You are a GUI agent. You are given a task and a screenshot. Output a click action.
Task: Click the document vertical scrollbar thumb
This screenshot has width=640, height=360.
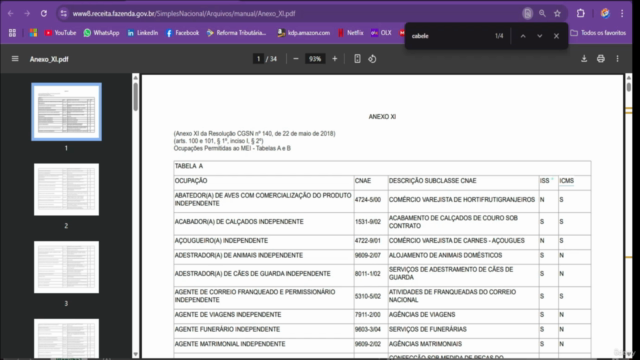pyautogui.click(x=629, y=87)
